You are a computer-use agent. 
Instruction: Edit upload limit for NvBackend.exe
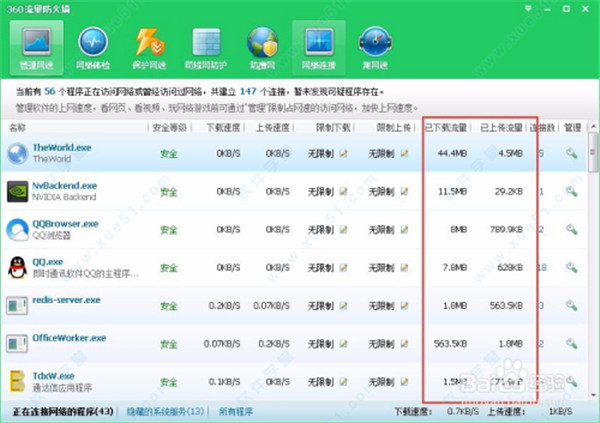pos(404,191)
